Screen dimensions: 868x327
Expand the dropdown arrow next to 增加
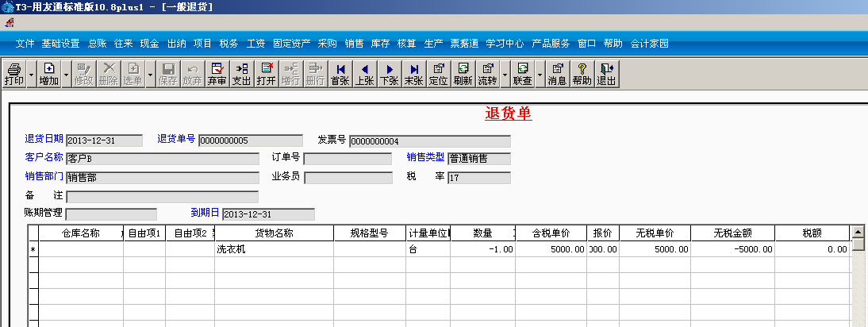point(67,74)
